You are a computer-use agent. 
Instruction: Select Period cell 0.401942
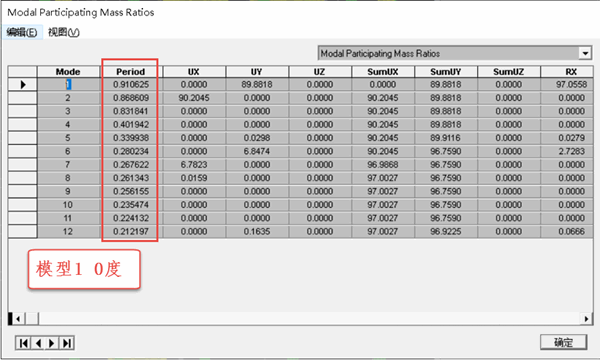tap(131, 125)
